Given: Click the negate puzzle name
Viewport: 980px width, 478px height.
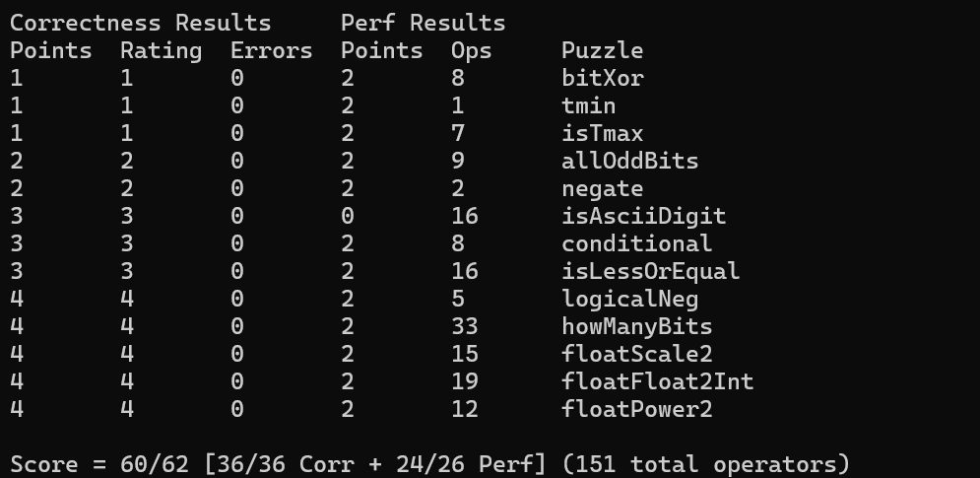Looking at the screenshot, I should pyautogui.click(x=603, y=188).
